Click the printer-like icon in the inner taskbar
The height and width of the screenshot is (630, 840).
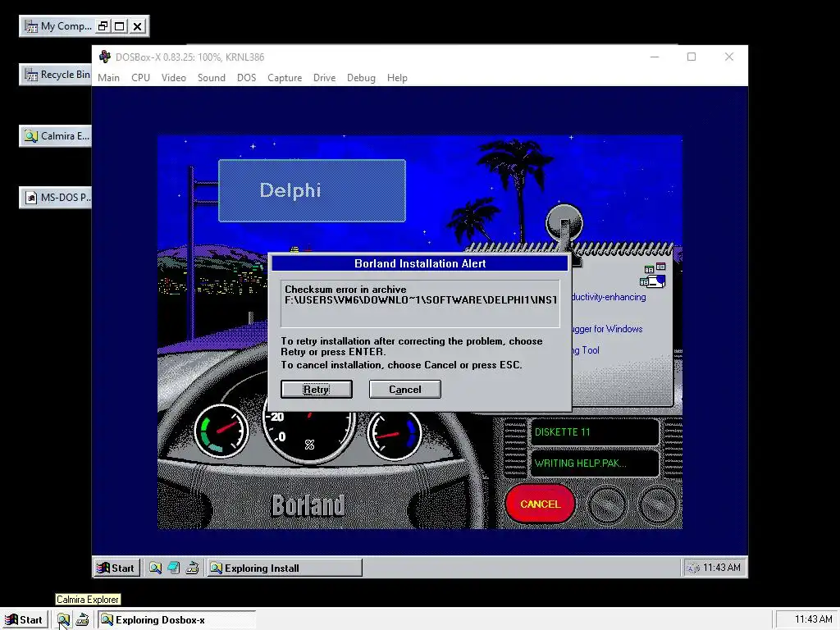click(x=192, y=568)
